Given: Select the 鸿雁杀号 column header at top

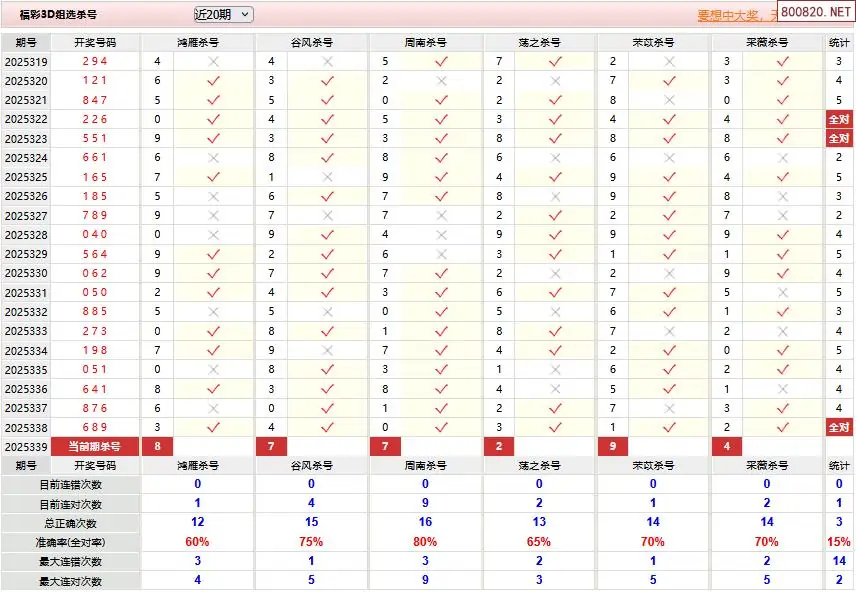Looking at the screenshot, I should (x=198, y=43).
